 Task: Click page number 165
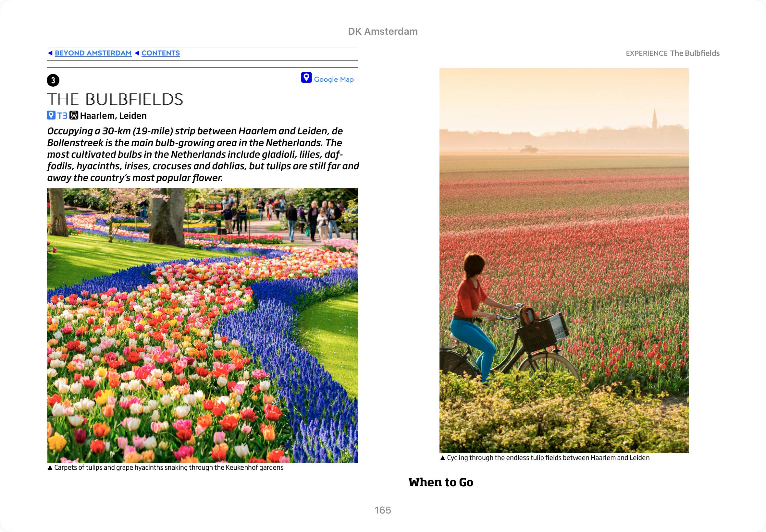click(382, 510)
